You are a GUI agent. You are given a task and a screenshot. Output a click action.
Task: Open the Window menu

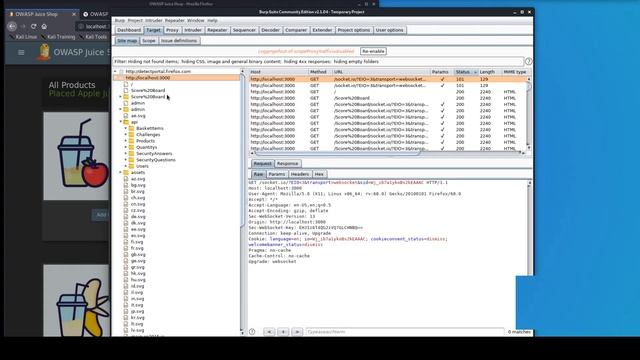(196, 20)
